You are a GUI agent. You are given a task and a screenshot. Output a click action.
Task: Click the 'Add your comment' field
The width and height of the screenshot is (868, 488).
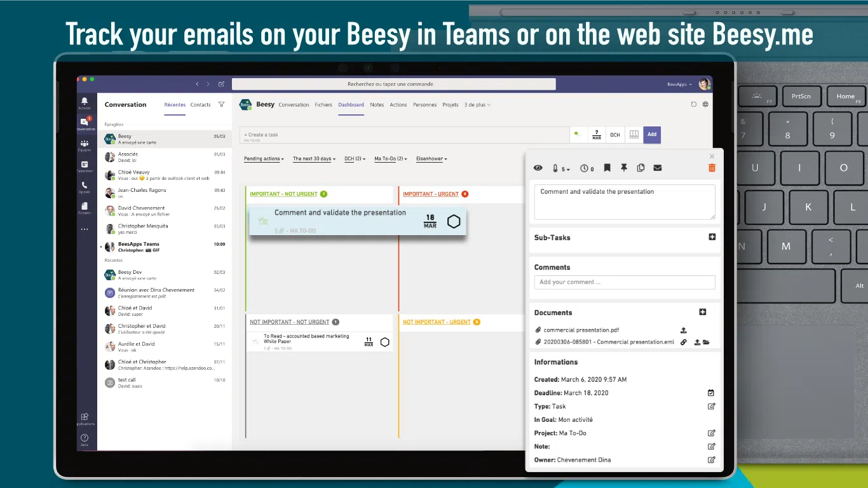coord(624,282)
